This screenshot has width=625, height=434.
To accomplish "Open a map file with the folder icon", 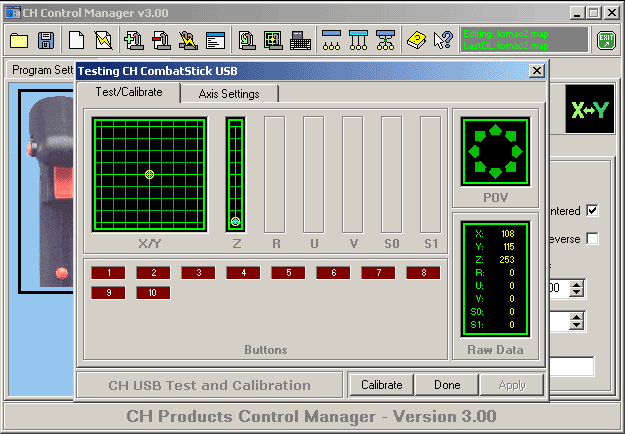I will 19,40.
